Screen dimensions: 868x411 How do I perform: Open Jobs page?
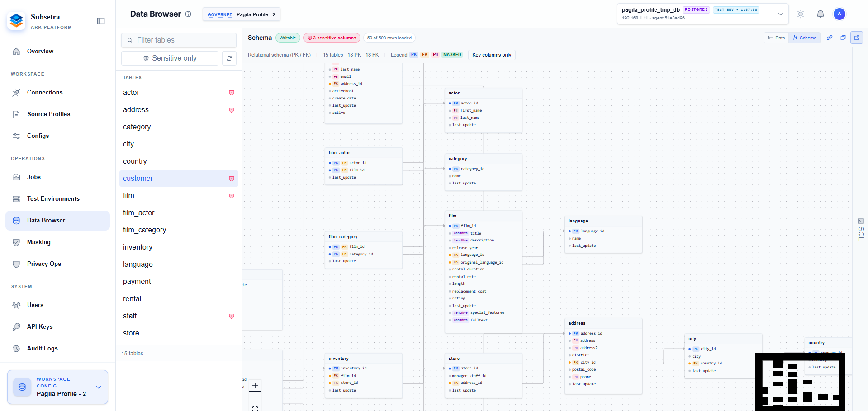pyautogui.click(x=57, y=177)
